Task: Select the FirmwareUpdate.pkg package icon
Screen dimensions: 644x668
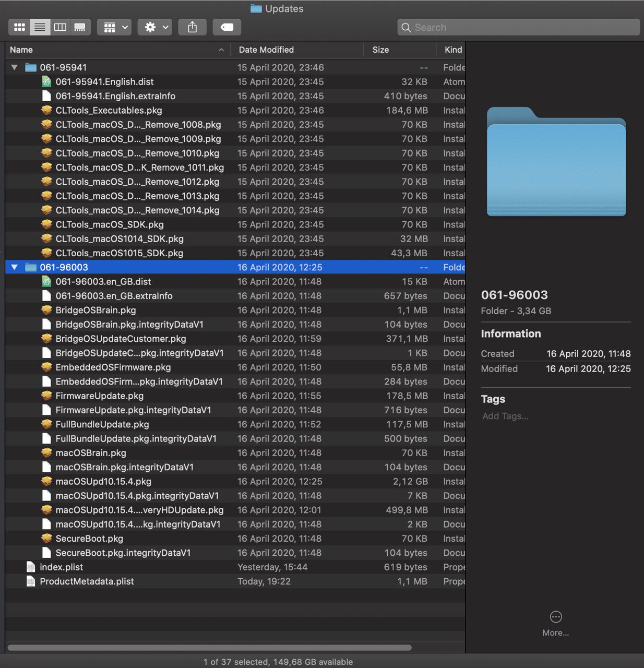Action: pyautogui.click(x=46, y=396)
